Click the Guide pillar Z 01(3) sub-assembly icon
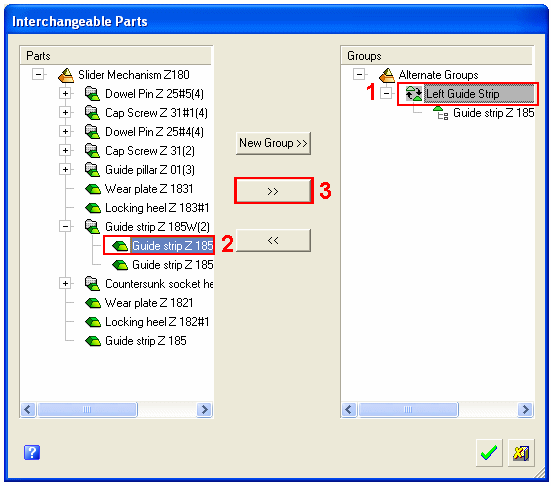 (x=92, y=170)
